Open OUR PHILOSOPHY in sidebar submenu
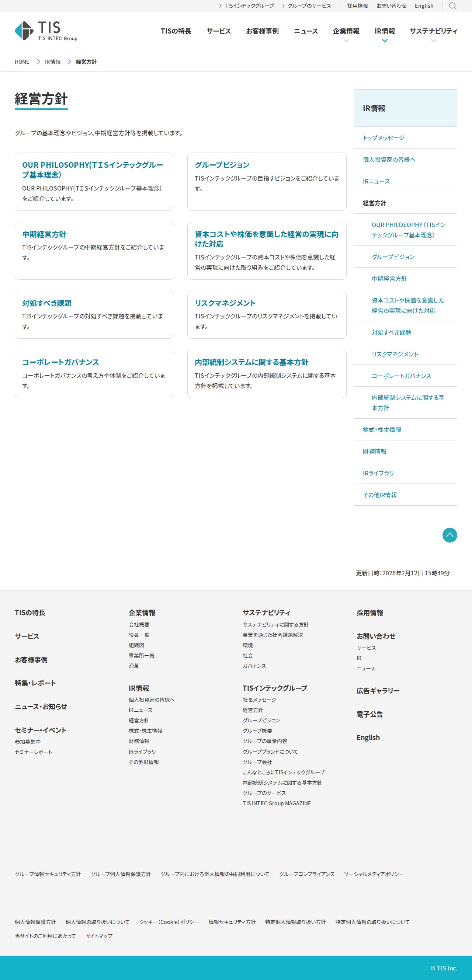Image resolution: width=472 pixels, height=980 pixels. click(405, 230)
